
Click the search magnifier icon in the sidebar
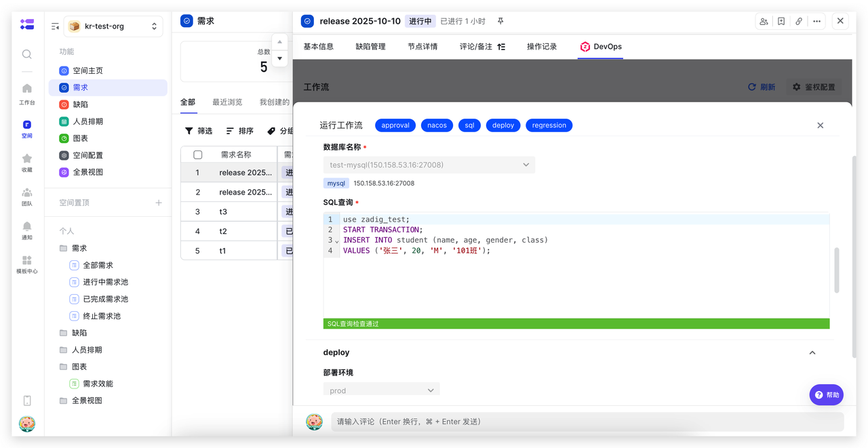tap(26, 54)
